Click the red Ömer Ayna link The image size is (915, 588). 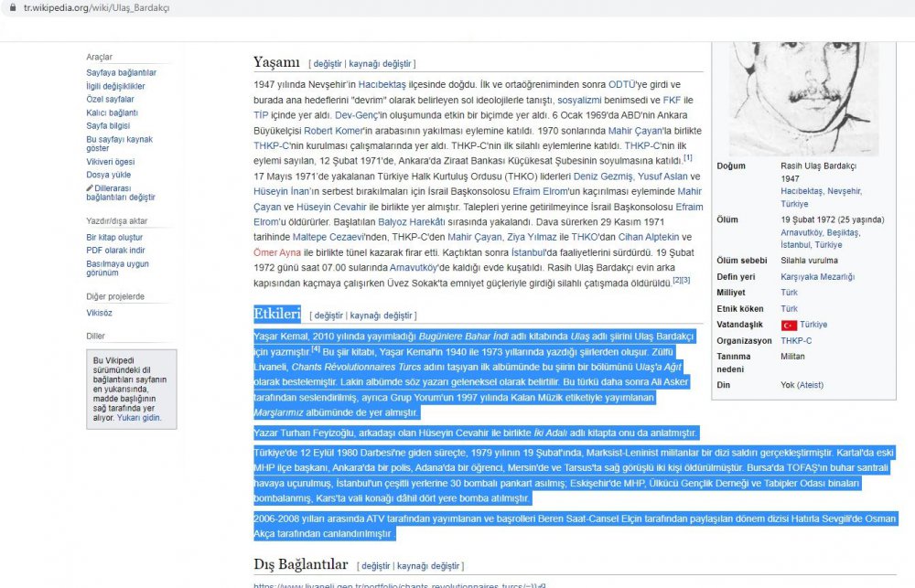[277, 252]
